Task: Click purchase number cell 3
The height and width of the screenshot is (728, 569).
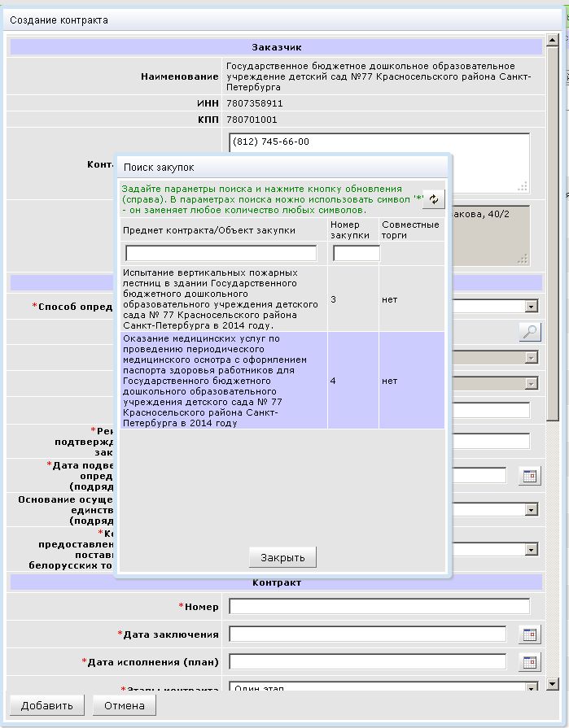Action: click(x=353, y=299)
